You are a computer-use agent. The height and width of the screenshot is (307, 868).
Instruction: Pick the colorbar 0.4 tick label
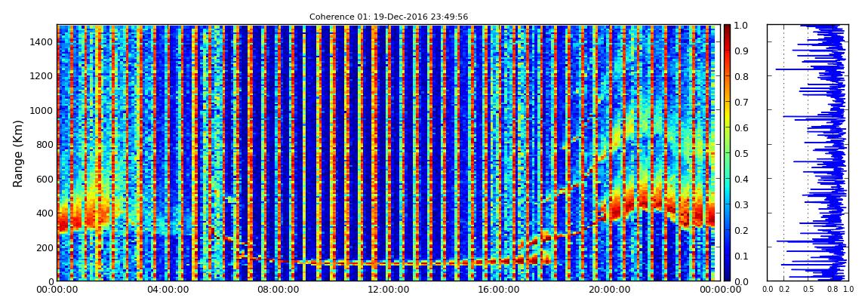(x=742, y=180)
